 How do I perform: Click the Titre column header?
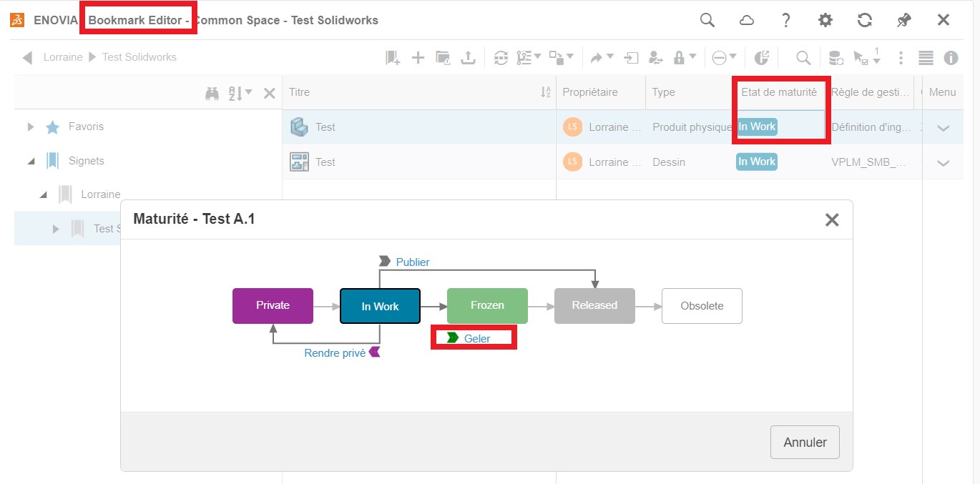pyautogui.click(x=300, y=92)
